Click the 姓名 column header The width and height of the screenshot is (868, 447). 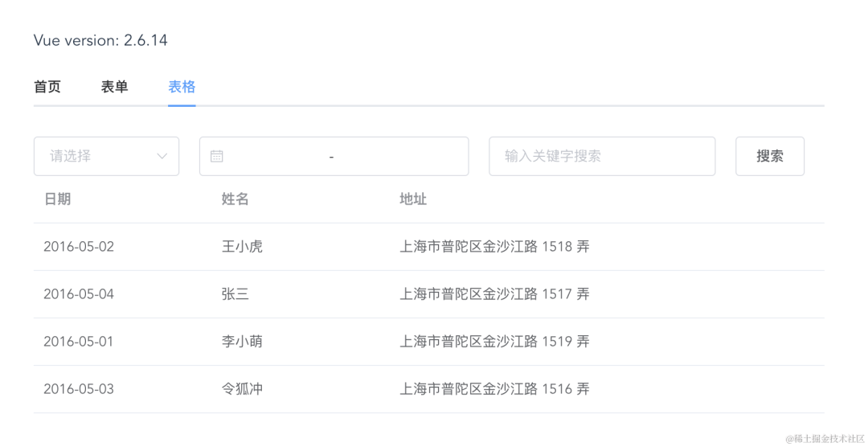click(x=235, y=199)
